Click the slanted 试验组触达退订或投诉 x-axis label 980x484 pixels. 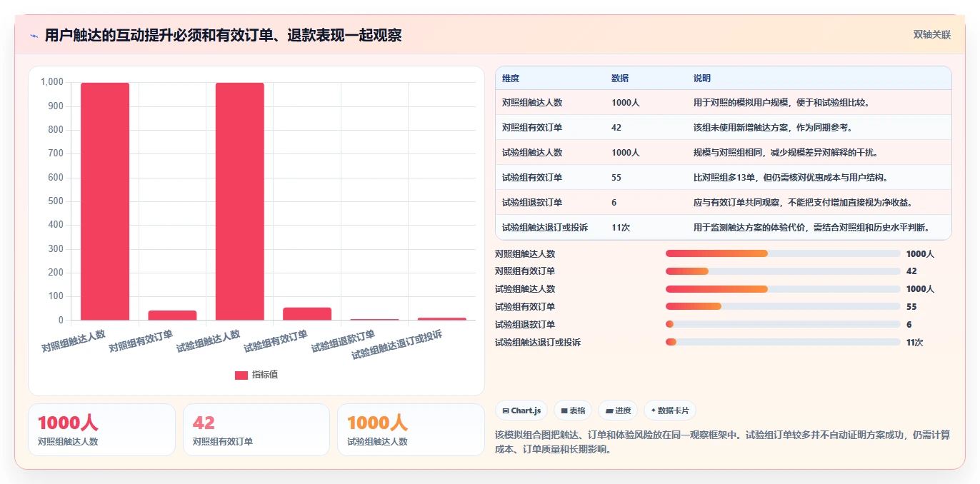(x=398, y=344)
